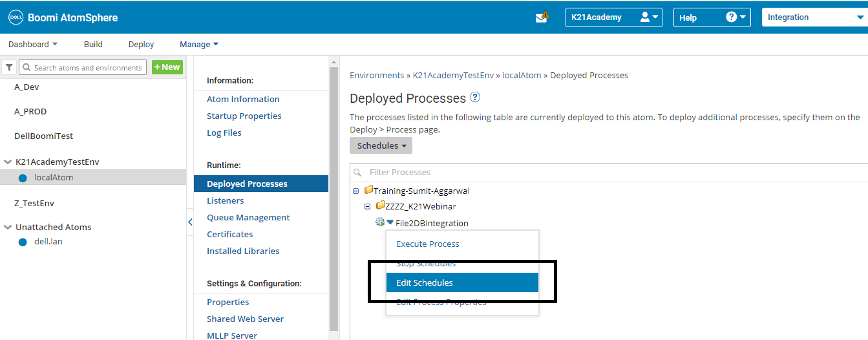The height and width of the screenshot is (340, 868).
Task: Collapse the K21AcademyTestEnv environment
Action: point(8,162)
